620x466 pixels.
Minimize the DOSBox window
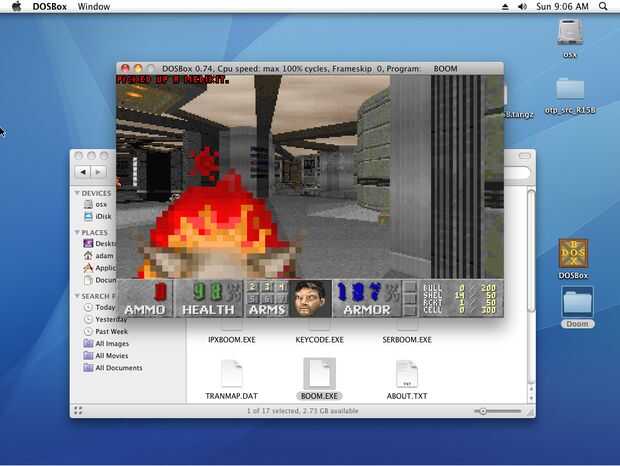[x=138, y=68]
